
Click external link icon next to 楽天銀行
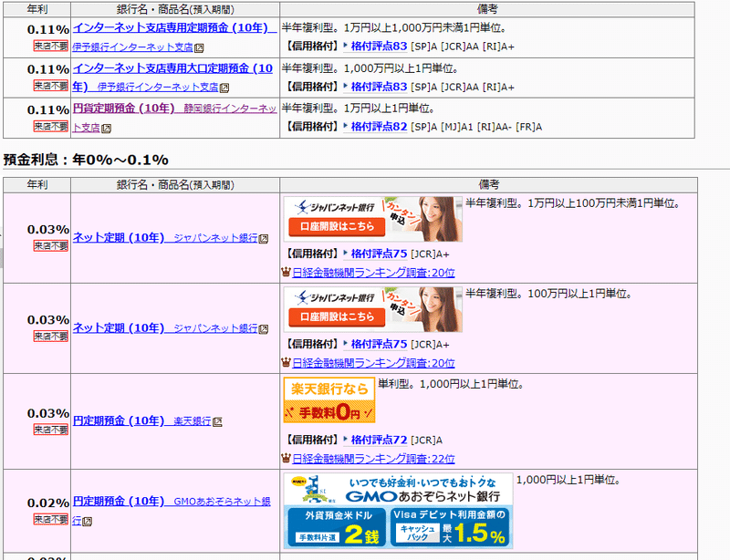[x=217, y=421]
